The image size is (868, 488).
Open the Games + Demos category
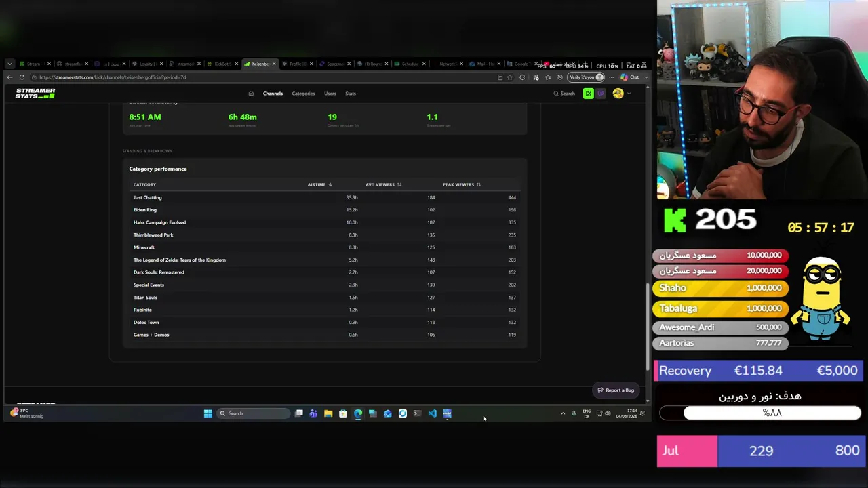pyautogui.click(x=324, y=335)
